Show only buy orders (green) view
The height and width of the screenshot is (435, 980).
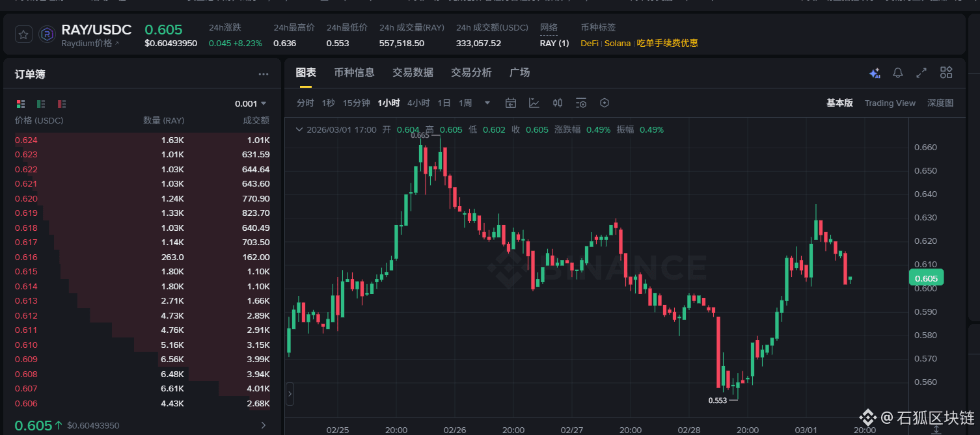click(x=41, y=103)
